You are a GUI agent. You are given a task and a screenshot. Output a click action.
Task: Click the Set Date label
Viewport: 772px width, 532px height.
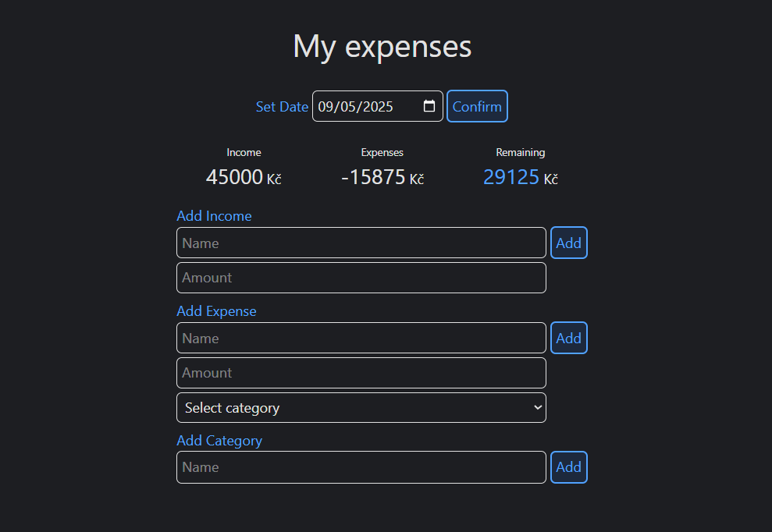pos(282,107)
